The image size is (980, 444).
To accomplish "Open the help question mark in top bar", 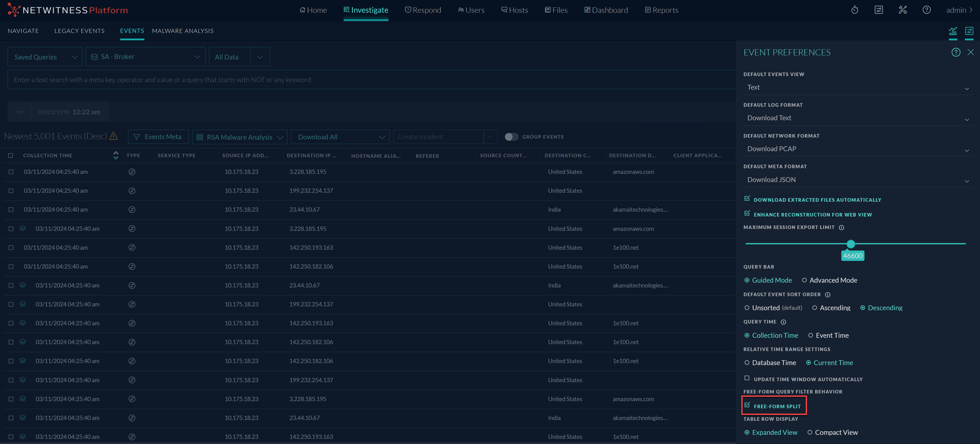I will pos(926,10).
